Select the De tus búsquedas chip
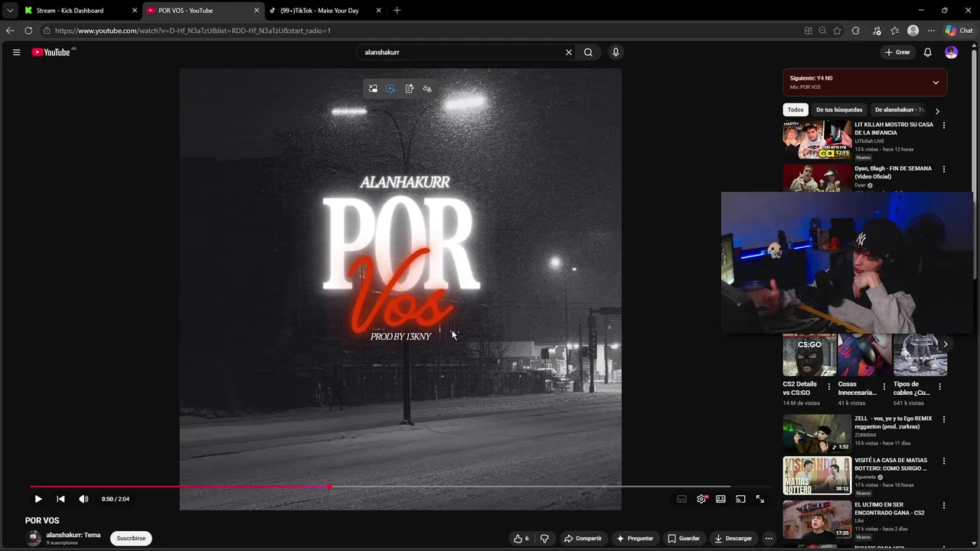The image size is (980, 551). point(839,109)
